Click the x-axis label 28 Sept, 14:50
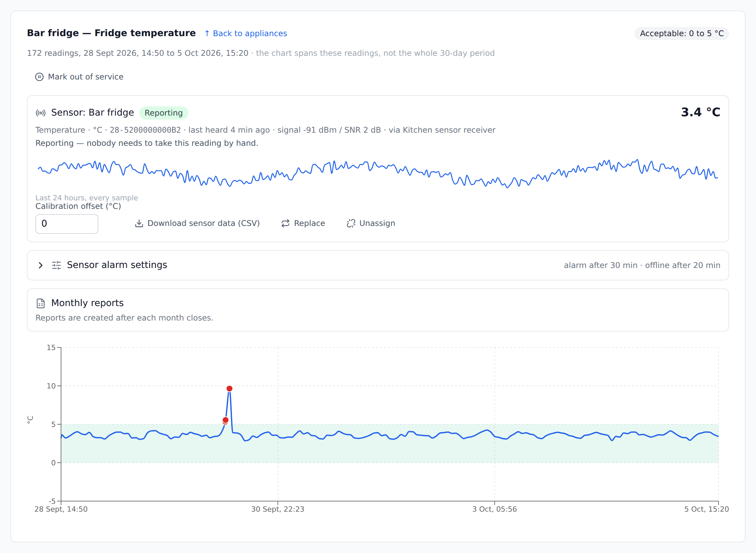Image resolution: width=756 pixels, height=553 pixels. [61, 509]
